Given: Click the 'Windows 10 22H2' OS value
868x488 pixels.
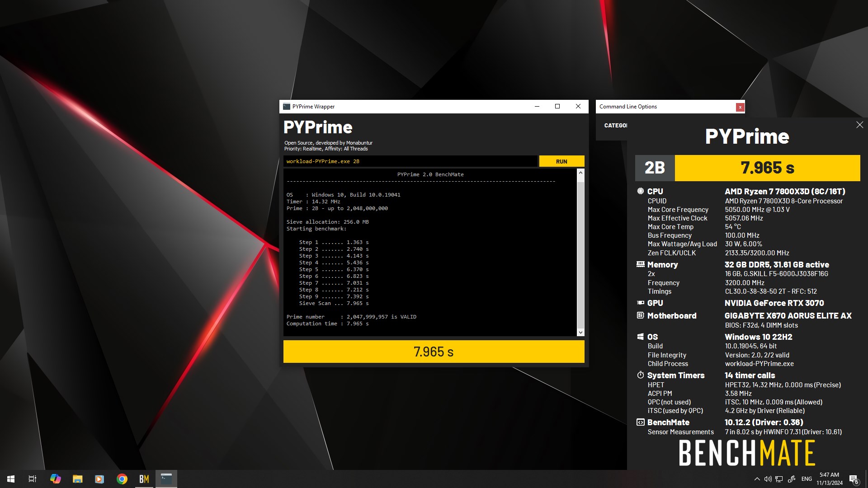Looking at the screenshot, I should (x=758, y=337).
